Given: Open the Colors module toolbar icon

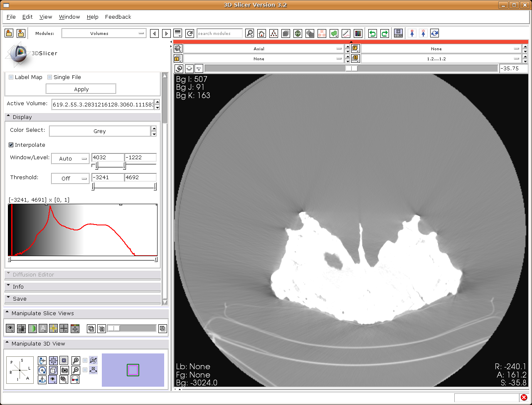Looking at the screenshot, I should click(x=358, y=33).
